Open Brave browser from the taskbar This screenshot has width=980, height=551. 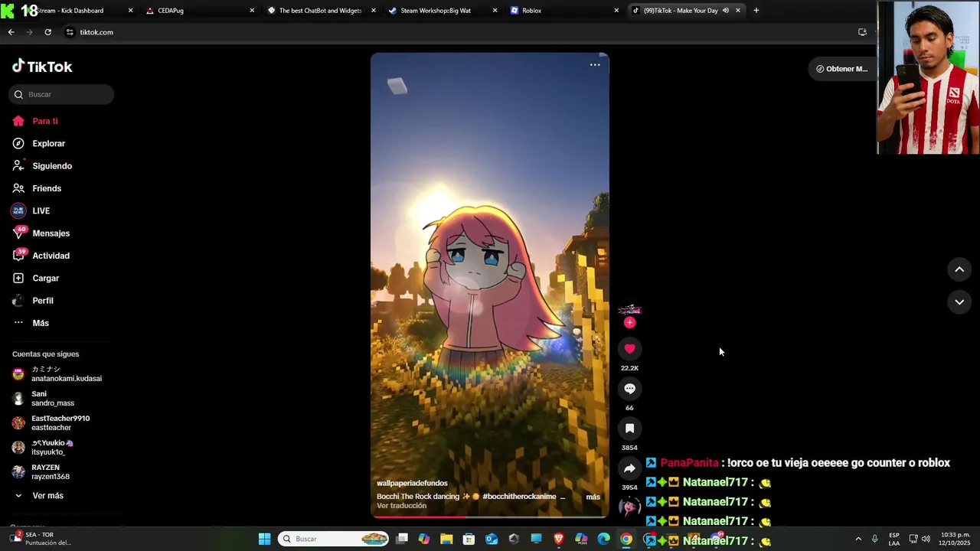point(559,539)
